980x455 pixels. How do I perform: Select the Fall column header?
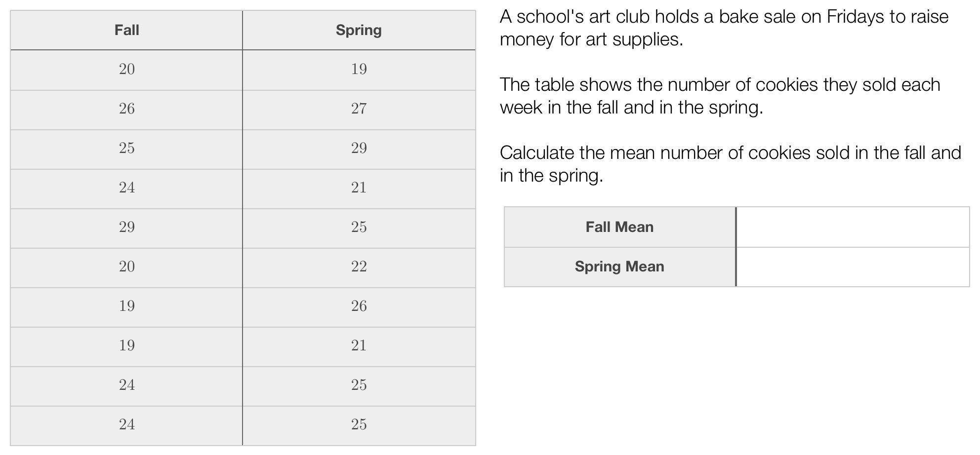[126, 30]
